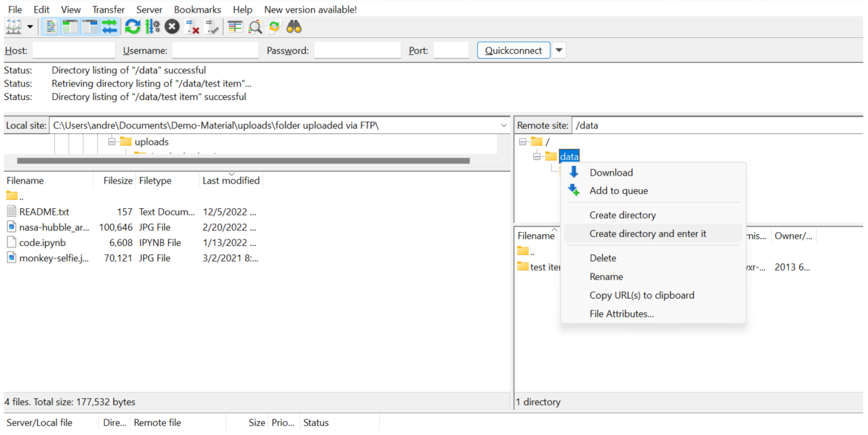Screen dimensions: 868x435
Task: Refresh the file and folder lists
Action: click(x=133, y=27)
